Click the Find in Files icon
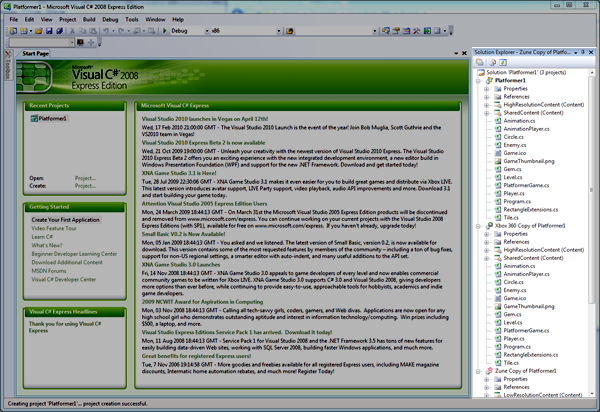Screen dimensions: 600x412 (x=290, y=31)
